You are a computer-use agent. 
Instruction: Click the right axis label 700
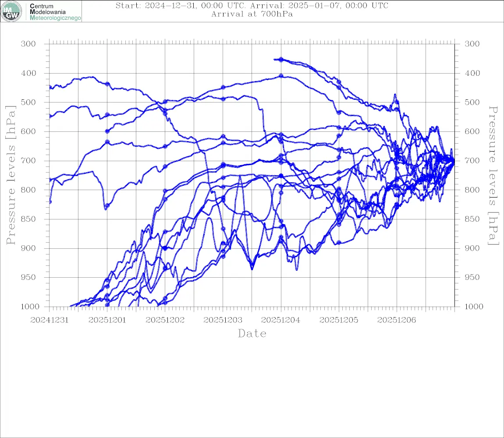tap(472, 161)
